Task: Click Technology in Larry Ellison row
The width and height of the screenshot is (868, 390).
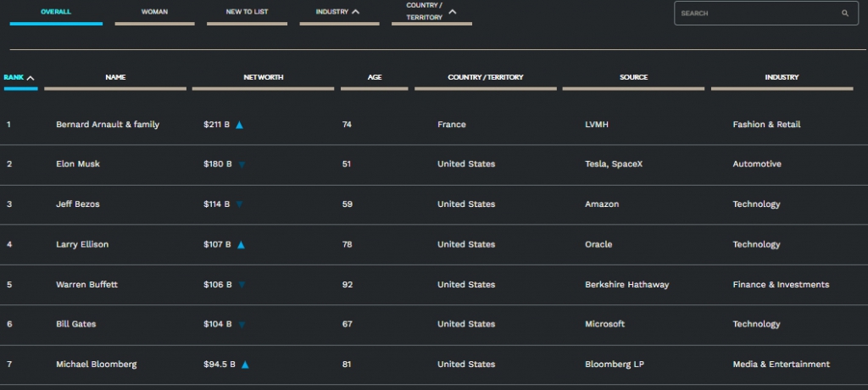Action: pyautogui.click(x=757, y=245)
